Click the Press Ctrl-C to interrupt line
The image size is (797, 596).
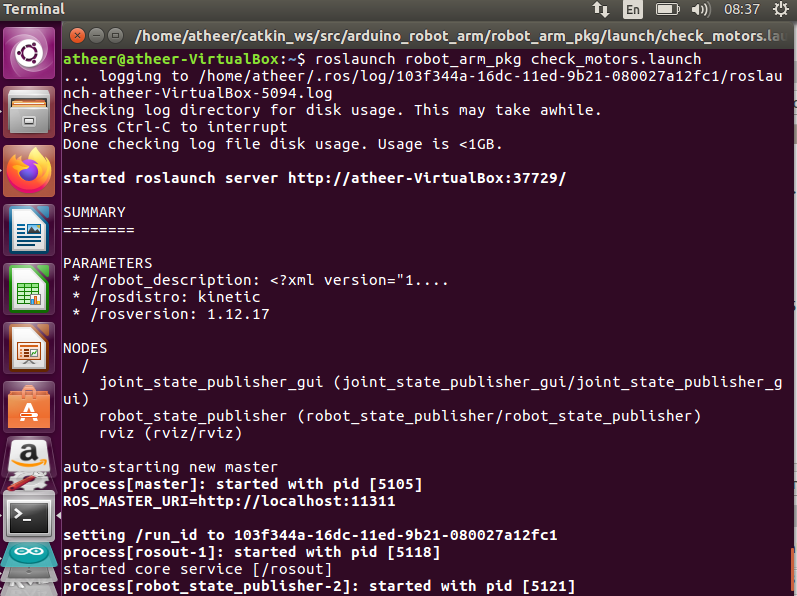[x=175, y=127]
